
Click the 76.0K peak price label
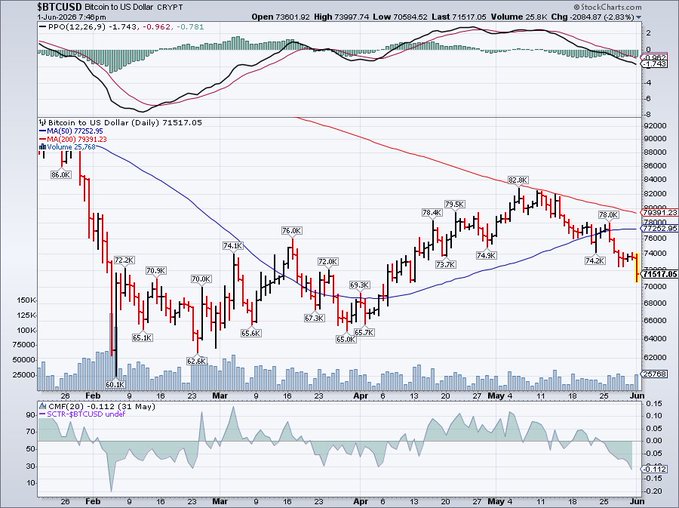coord(291,230)
